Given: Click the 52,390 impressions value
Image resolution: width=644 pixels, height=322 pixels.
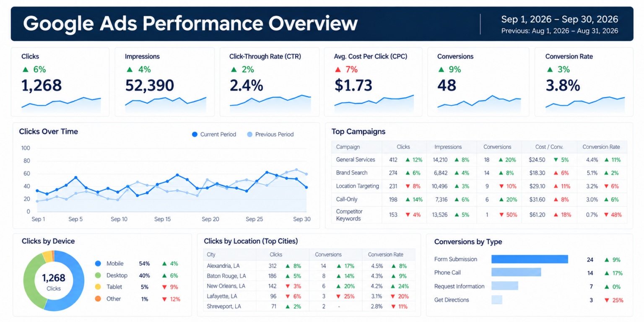Looking at the screenshot, I should click(x=150, y=86).
